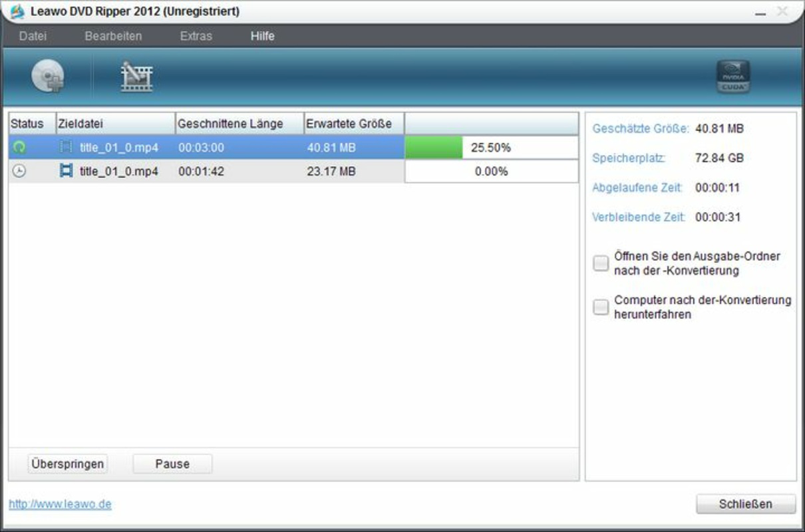Close the window with Schließen
The width and height of the screenshot is (805, 532).
[746, 503]
